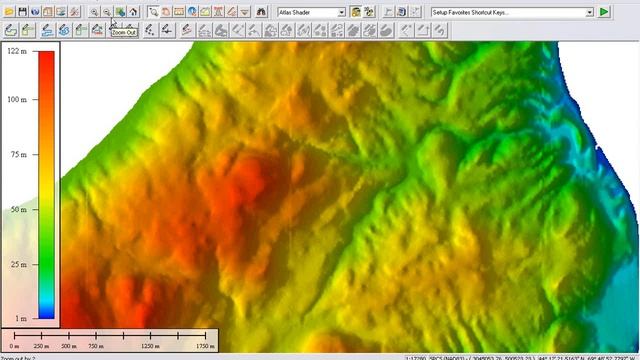Viewport: 640px width, 360px height.
Task: Select the Digitizer pencil tool
Action: coord(231,12)
